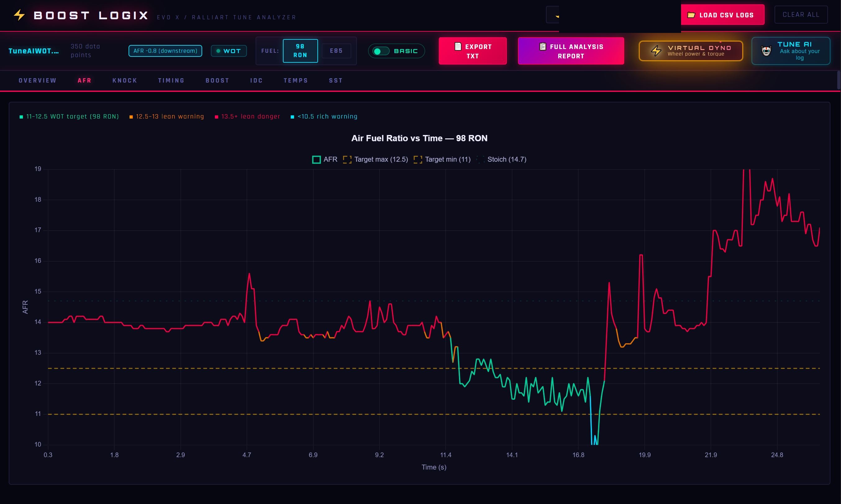Click the folder icon on Load CSV Logs

tap(691, 15)
